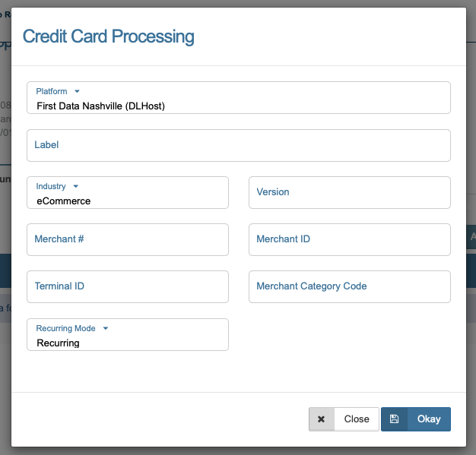The width and height of the screenshot is (476, 455).
Task: Click the caret arrow beside Platform
Action: (77, 92)
